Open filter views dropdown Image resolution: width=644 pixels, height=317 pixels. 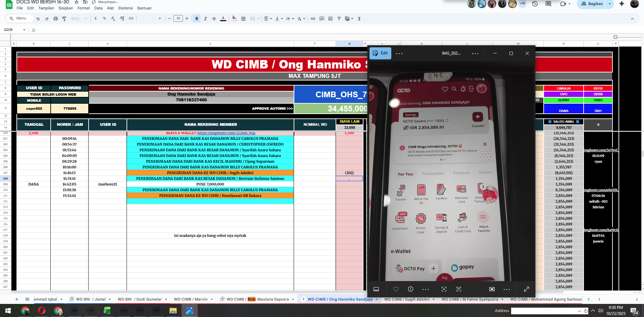349,19
